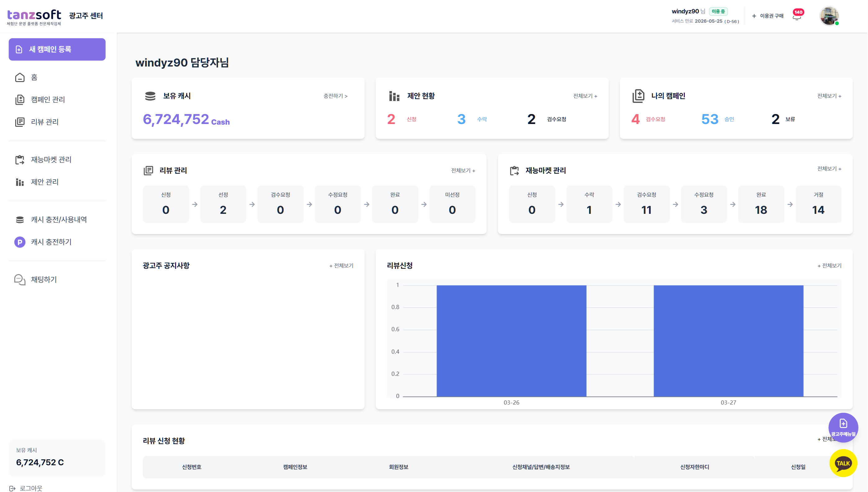The width and height of the screenshot is (868, 492).
Task: Click the 03-26 bar in 리뷰신청 chart
Action: [x=511, y=341]
